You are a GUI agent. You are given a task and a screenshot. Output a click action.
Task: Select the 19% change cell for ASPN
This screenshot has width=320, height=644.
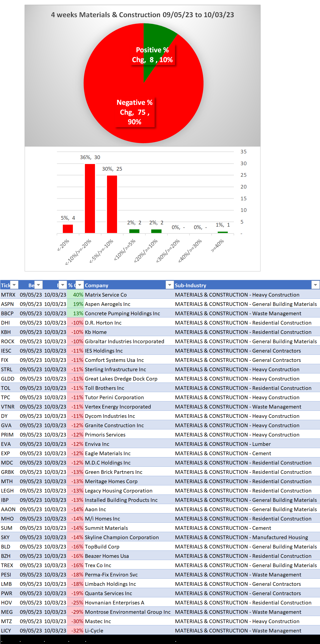coord(75,304)
